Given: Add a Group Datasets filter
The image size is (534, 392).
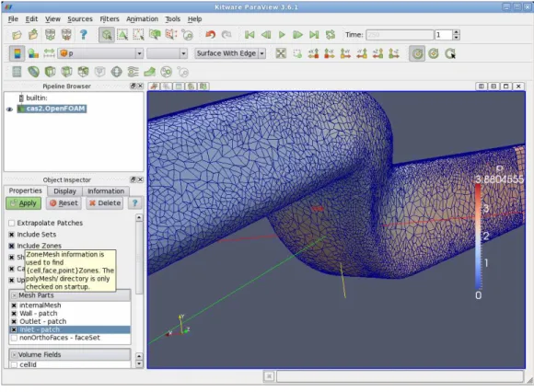Looking at the screenshot, I should click(x=167, y=72).
